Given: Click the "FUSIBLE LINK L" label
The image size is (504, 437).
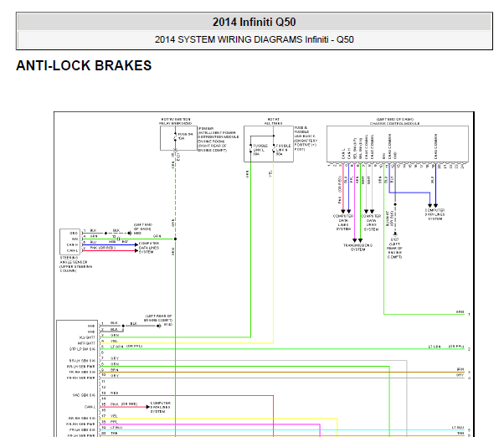Looking at the screenshot, I should click(x=260, y=150).
